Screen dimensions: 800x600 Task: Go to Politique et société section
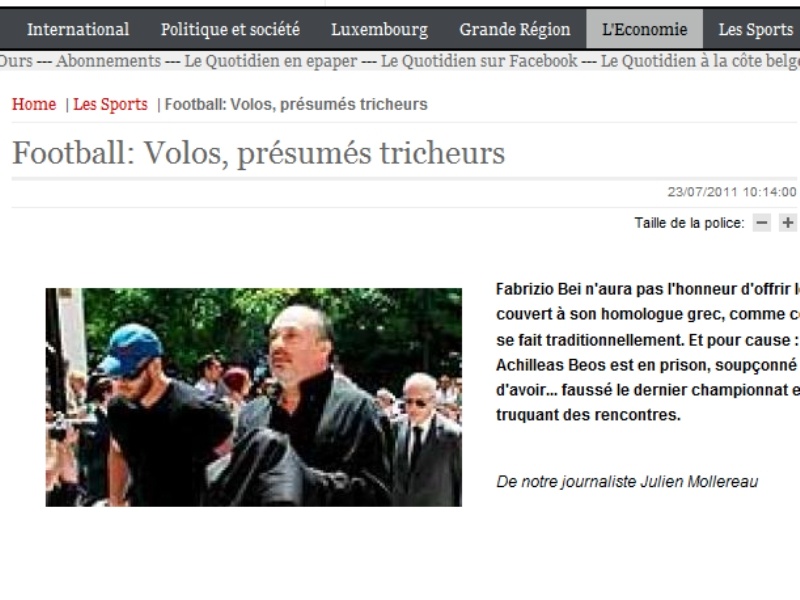click(230, 29)
